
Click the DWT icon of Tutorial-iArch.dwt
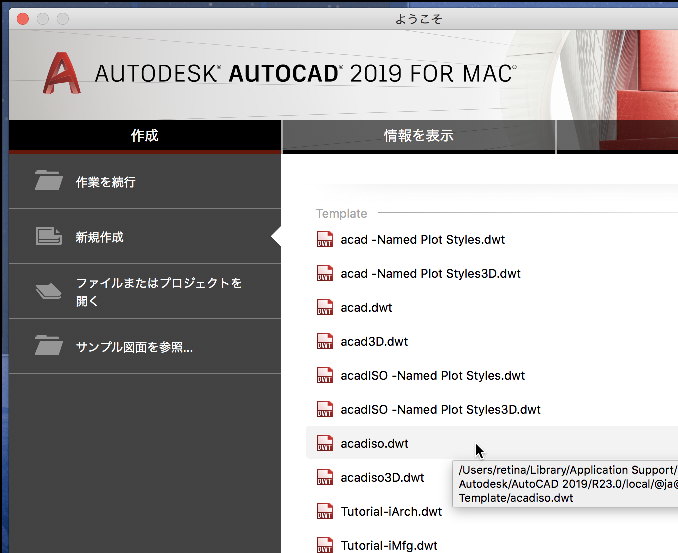[x=325, y=511]
